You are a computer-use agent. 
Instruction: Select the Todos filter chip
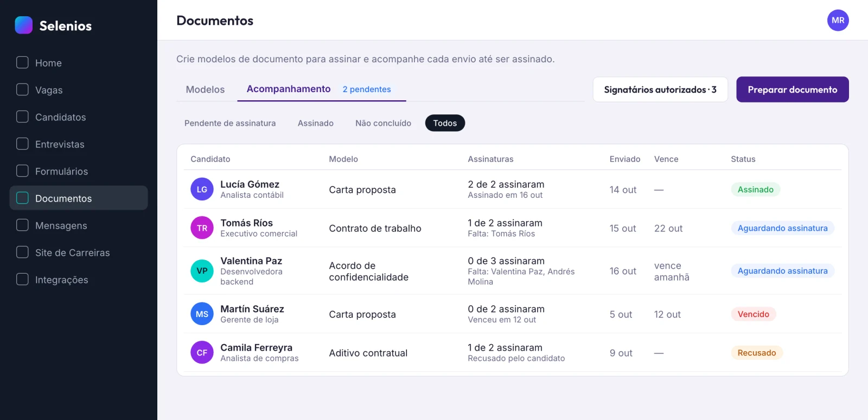(x=445, y=123)
